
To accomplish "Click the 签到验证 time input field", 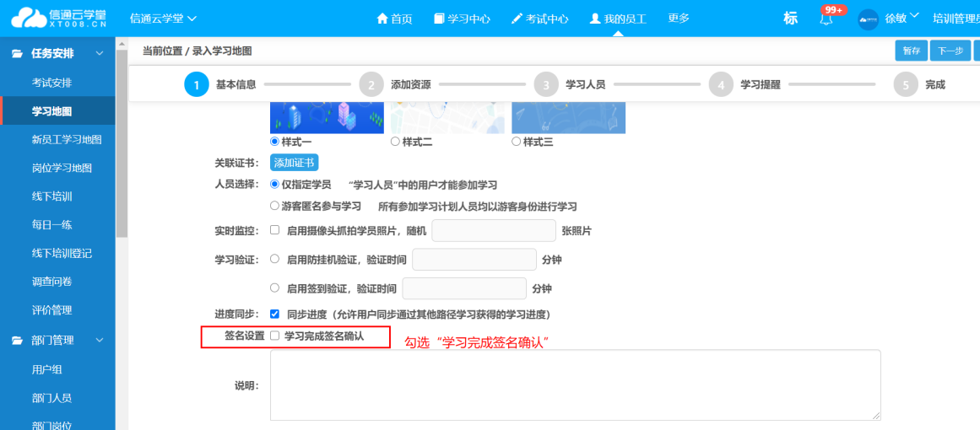I will pos(464,288).
